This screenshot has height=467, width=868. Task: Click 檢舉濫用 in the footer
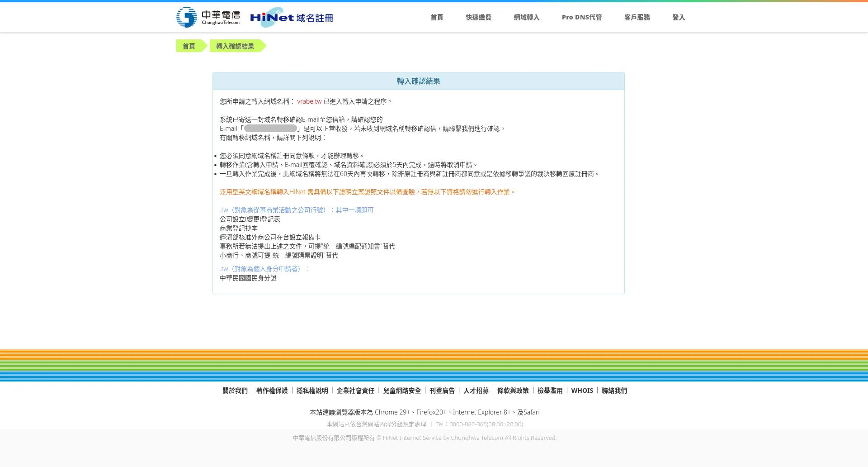point(550,391)
